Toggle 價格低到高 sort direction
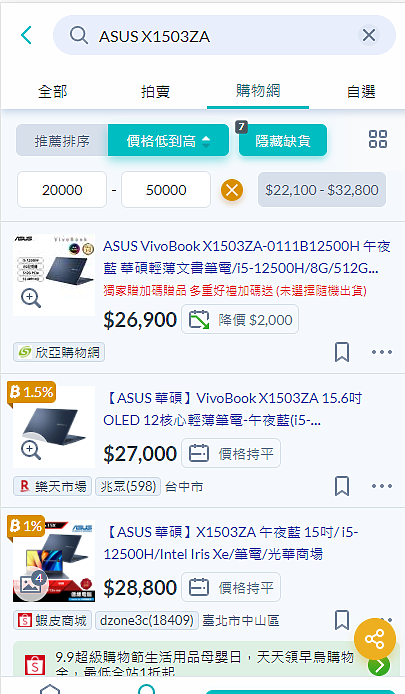The image size is (405, 694). click(168, 140)
